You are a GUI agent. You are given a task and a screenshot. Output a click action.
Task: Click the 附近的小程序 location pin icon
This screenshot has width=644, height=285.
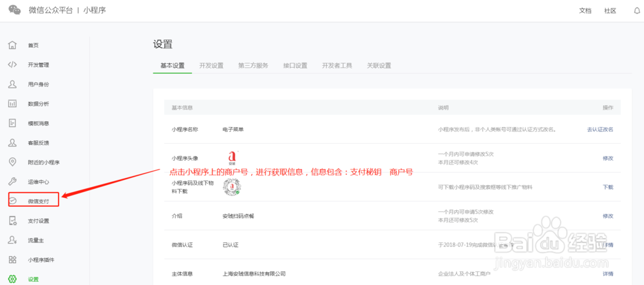pos(12,162)
